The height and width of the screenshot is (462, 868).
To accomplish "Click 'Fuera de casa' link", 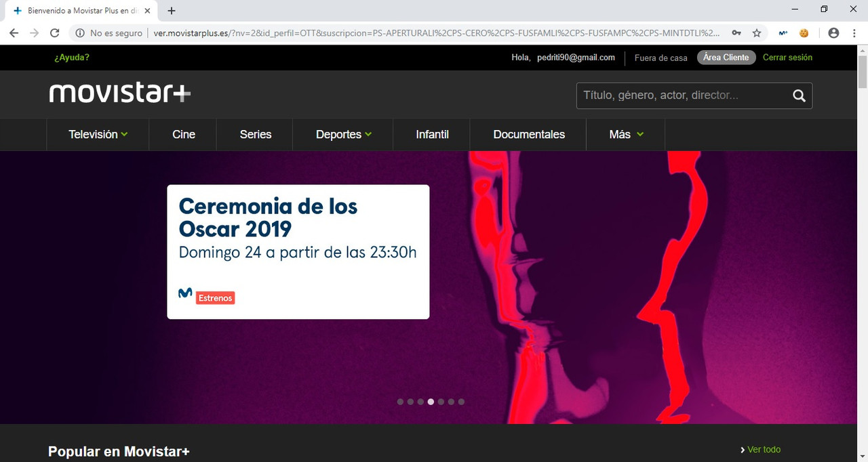I will click(x=660, y=58).
